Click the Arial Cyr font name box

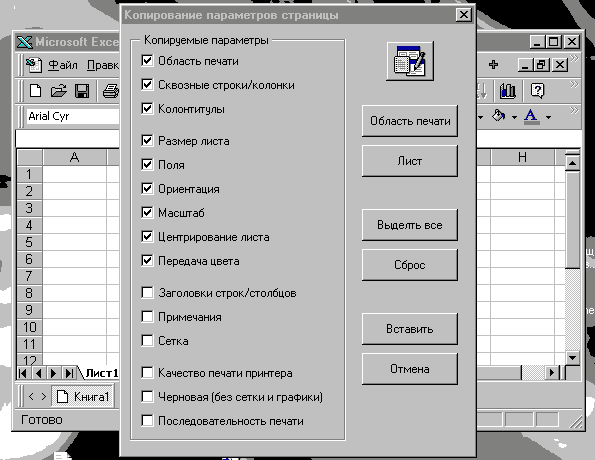(x=73, y=116)
